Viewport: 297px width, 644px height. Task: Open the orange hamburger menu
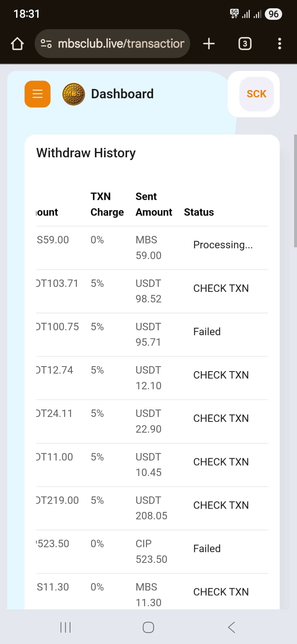38,94
